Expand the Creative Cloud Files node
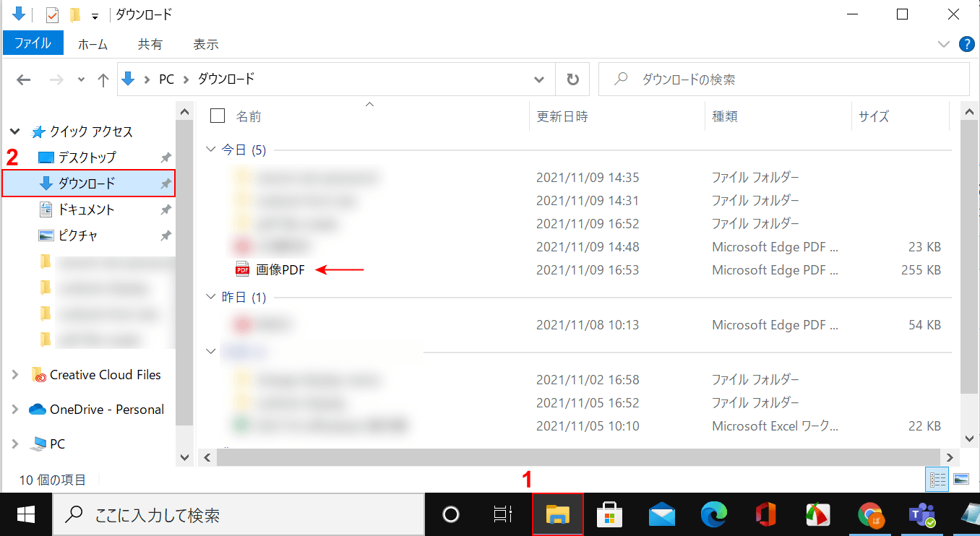The image size is (980, 536). point(15,374)
